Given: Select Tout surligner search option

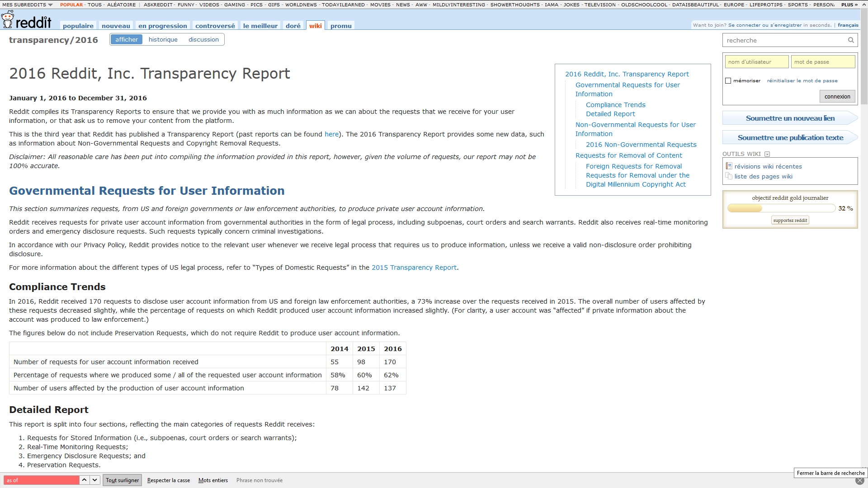Looking at the screenshot, I should pos(122,480).
